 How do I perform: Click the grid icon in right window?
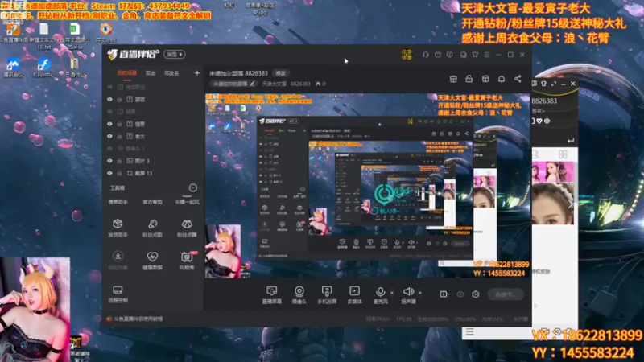click(563, 154)
